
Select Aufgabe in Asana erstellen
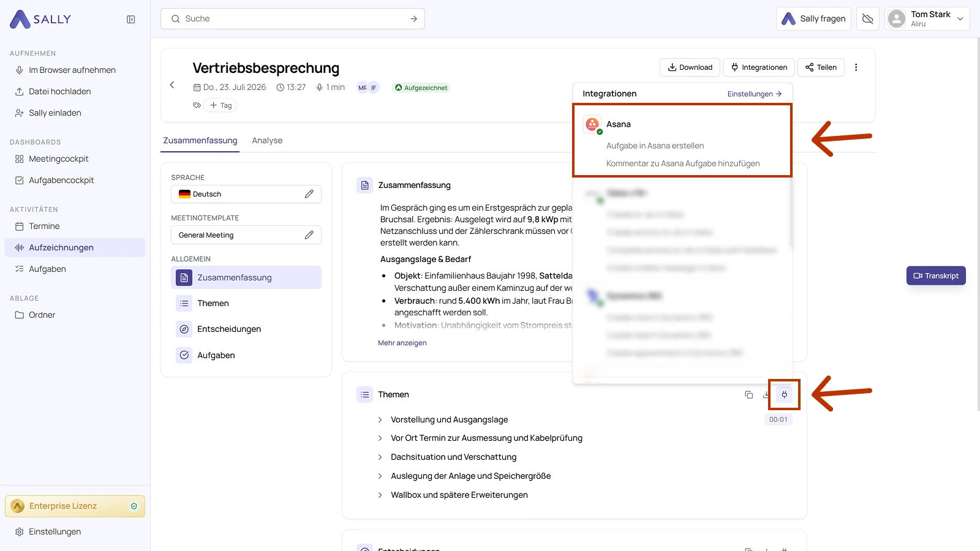coord(655,146)
